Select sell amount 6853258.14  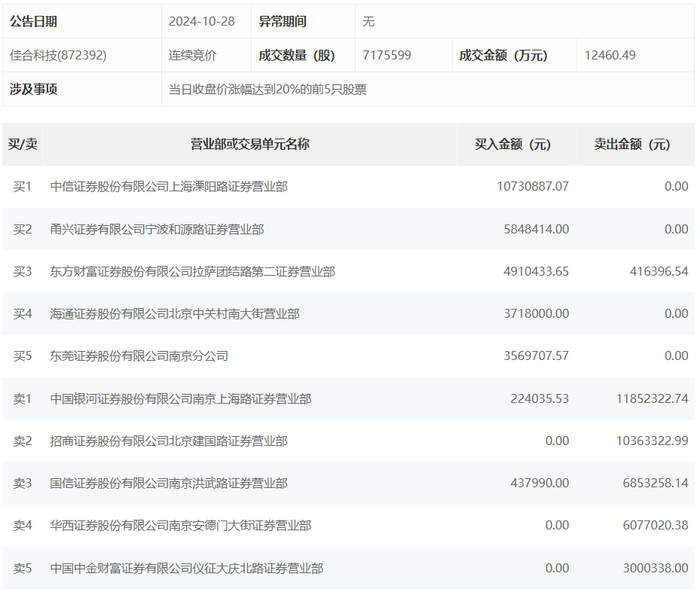[656, 483]
